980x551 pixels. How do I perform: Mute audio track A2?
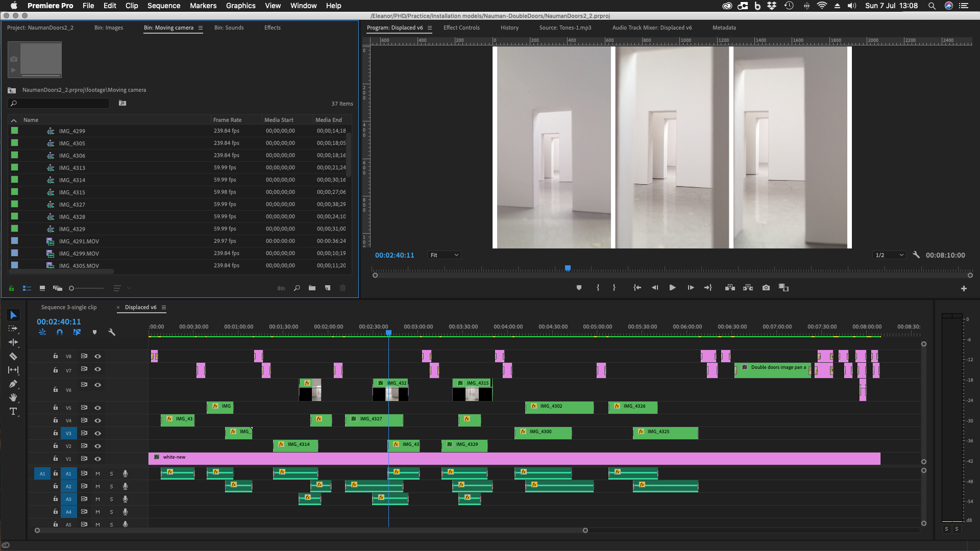97,486
